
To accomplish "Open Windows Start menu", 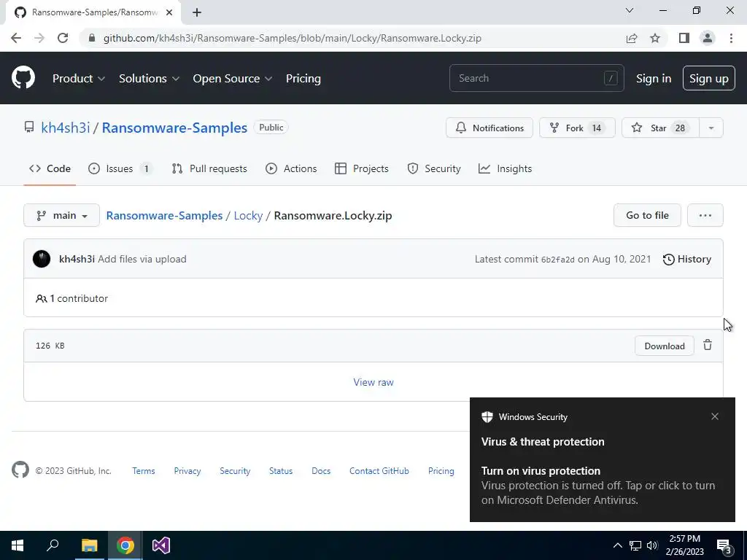I will coord(18,545).
